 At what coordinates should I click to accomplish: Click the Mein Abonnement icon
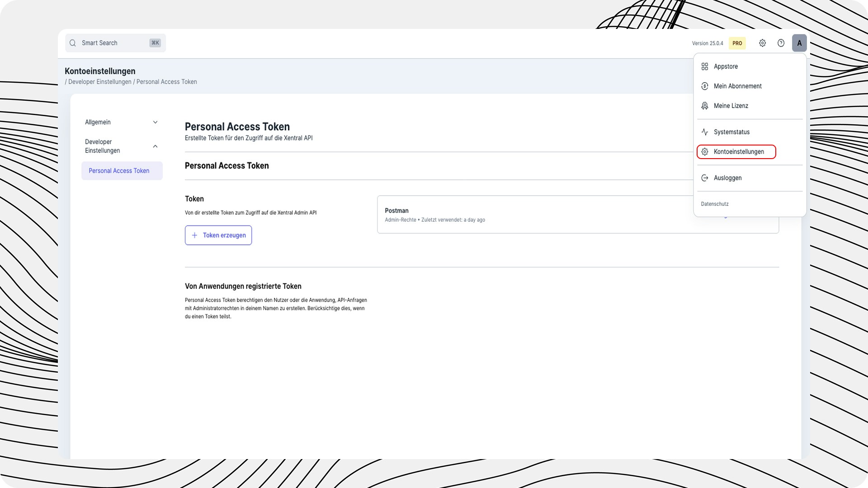click(x=705, y=86)
